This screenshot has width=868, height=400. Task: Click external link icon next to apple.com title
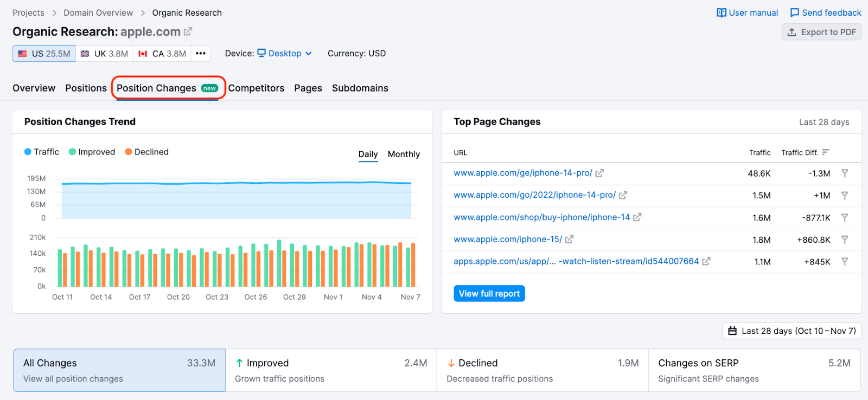pyautogui.click(x=188, y=32)
